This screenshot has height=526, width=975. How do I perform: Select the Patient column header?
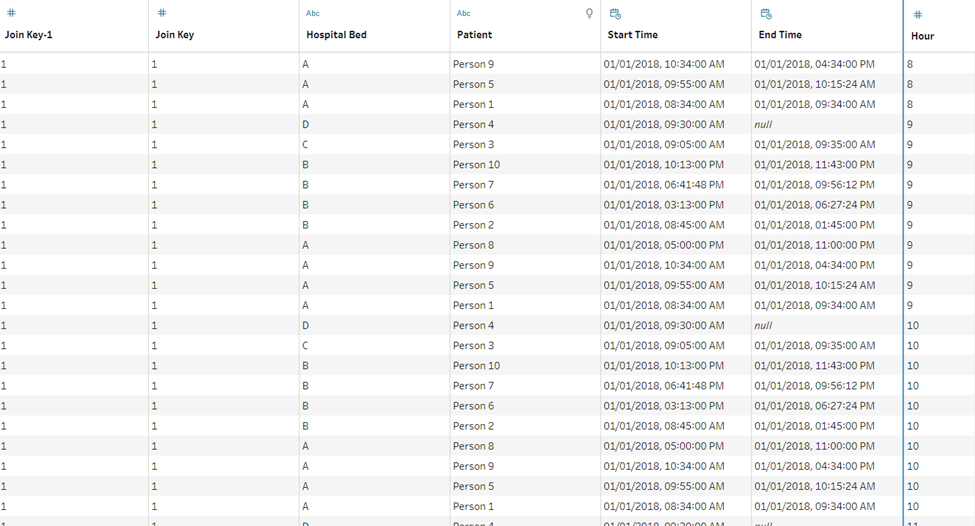pyautogui.click(x=474, y=35)
